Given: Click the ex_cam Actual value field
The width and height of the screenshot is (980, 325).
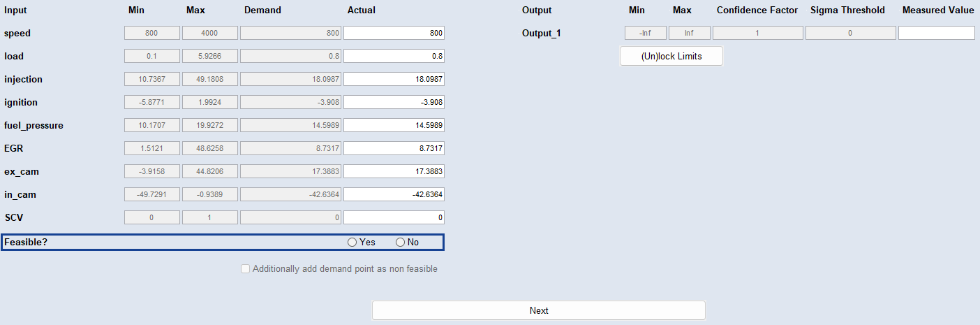Looking at the screenshot, I should pos(394,171).
